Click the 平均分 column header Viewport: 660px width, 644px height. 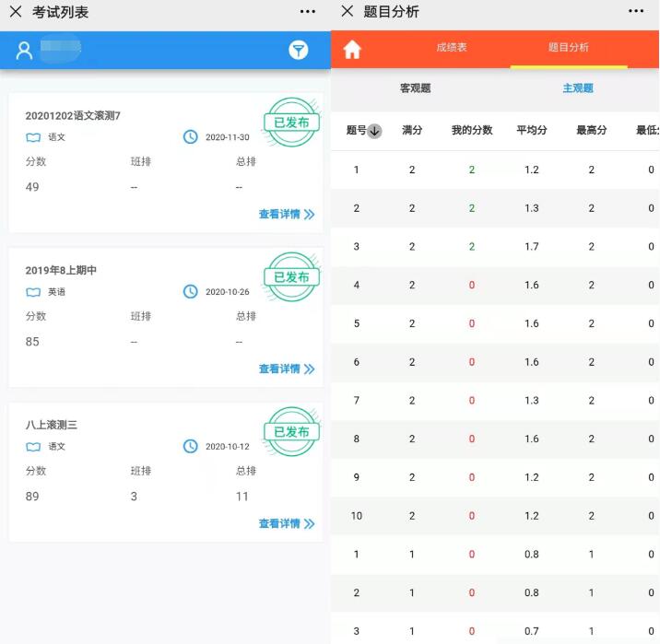[532, 131]
